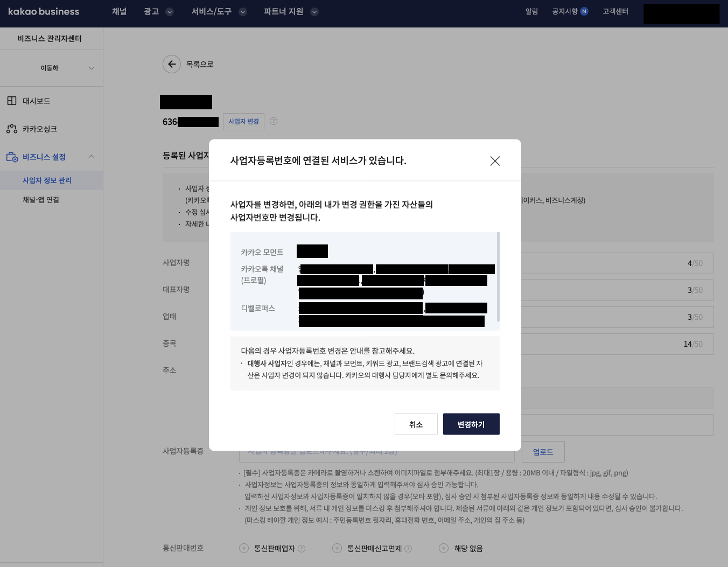The height and width of the screenshot is (567, 728).
Task: Click the 사업자 변경 button
Action: tap(243, 121)
